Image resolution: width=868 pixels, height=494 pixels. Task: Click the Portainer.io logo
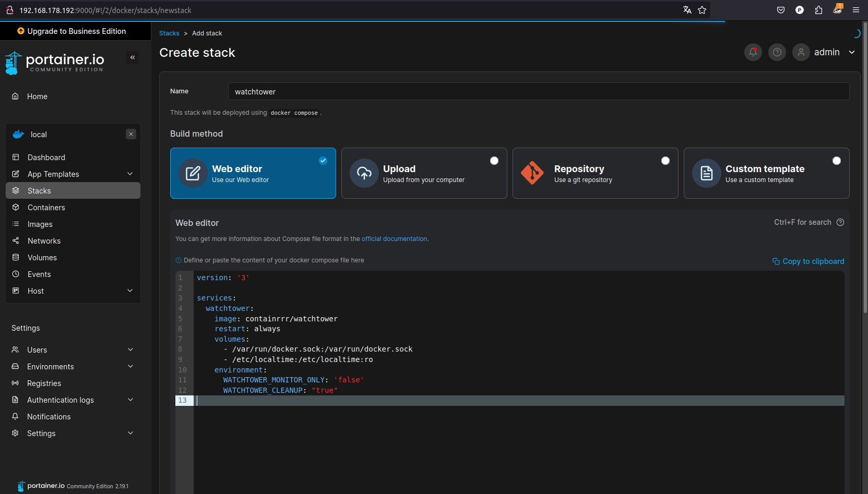pos(55,63)
